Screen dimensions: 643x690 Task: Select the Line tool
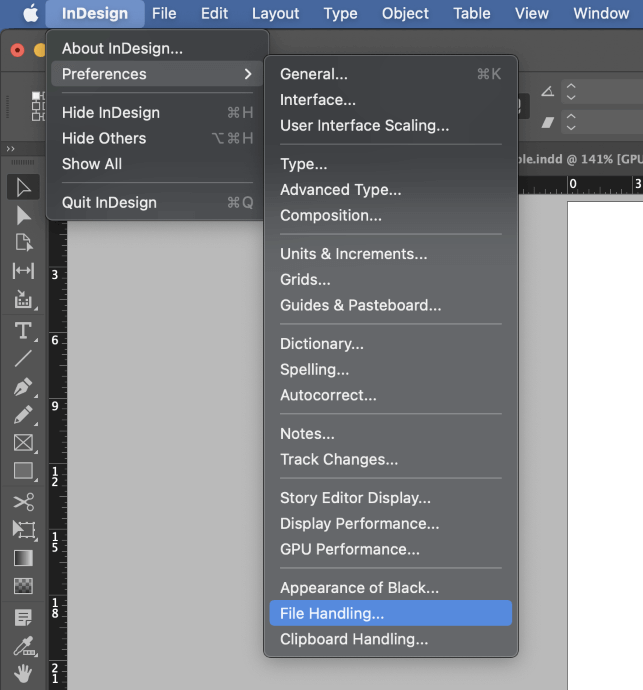point(23,358)
